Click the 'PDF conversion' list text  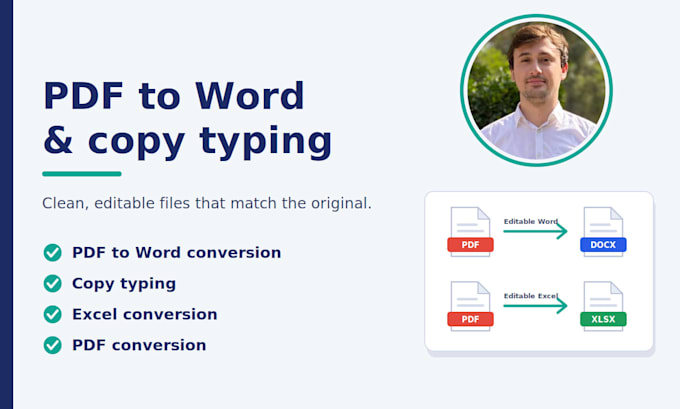(139, 345)
